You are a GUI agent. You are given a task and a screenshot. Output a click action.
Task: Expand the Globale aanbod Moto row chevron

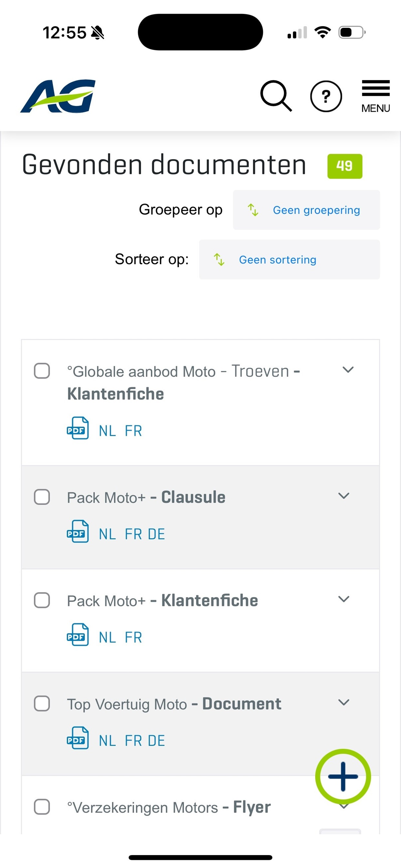[x=348, y=370]
